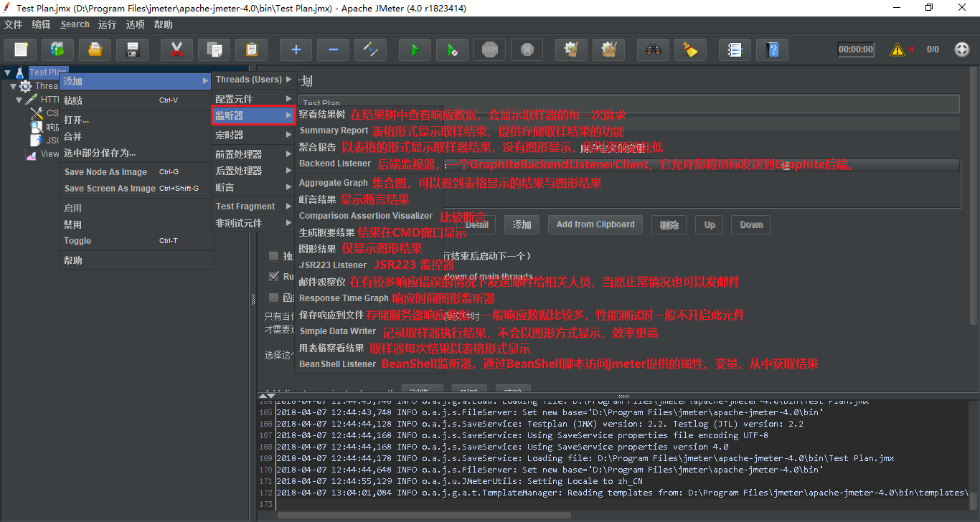
Task: Toggle the 独立运行 thread groups checkbox
Action: click(x=274, y=256)
